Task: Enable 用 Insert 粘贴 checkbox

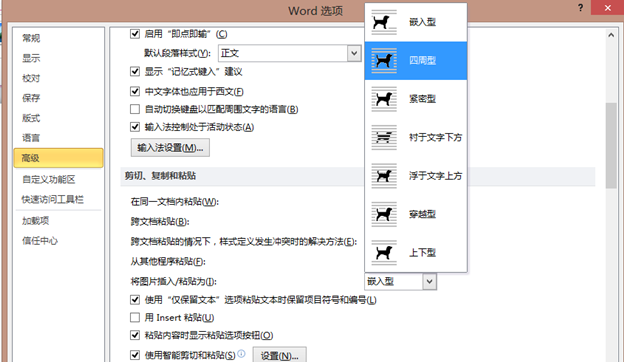Action: (135, 317)
